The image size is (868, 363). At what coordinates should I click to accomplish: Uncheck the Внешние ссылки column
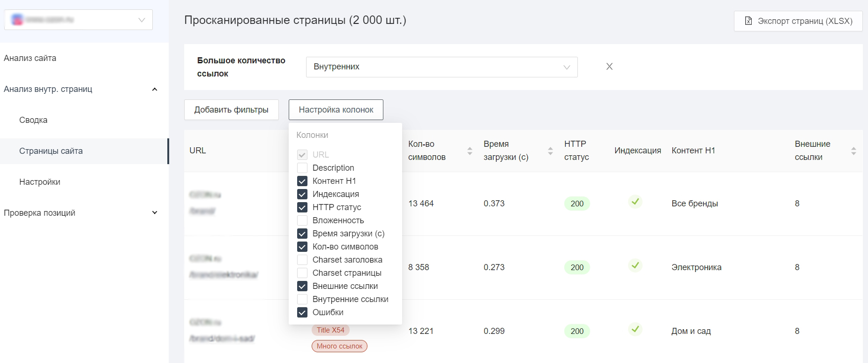coord(302,286)
